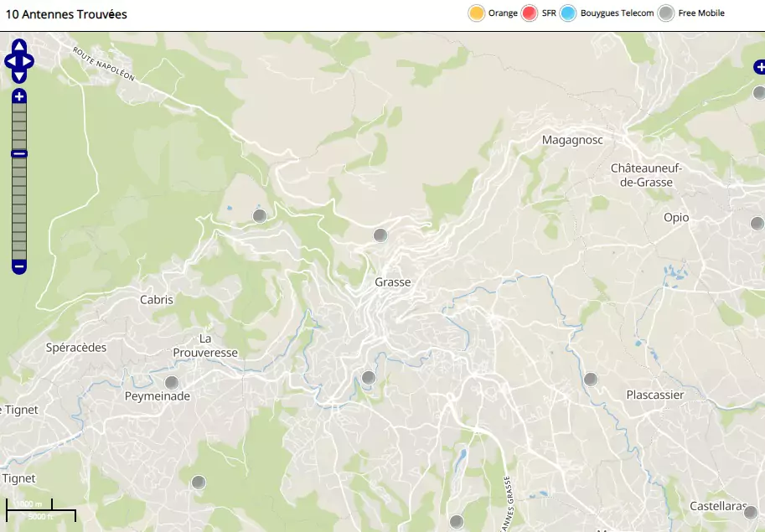
Task: Select the antenna marker north of Cabris
Action: [x=260, y=216]
